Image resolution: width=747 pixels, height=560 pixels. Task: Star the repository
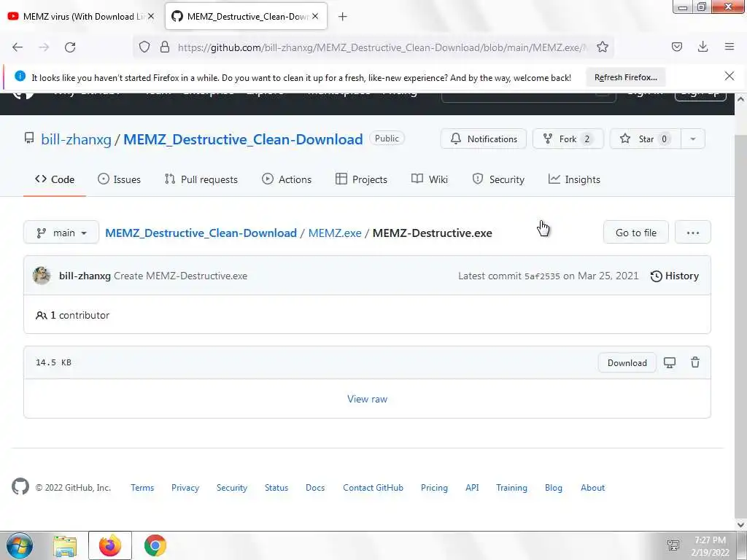point(645,139)
